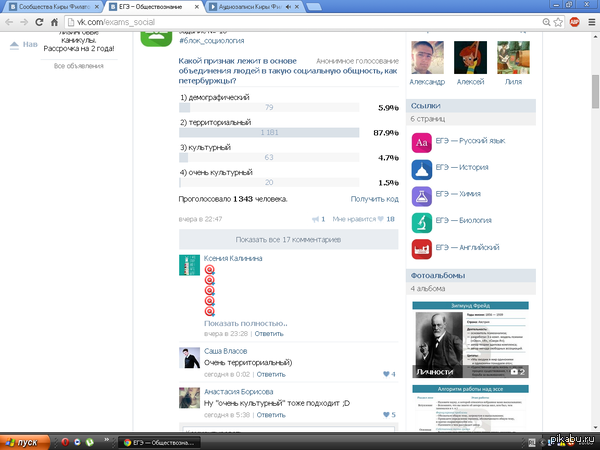Open the ЕГЭ — Биология microscope icon
The height and width of the screenshot is (450, 600).
[x=421, y=223]
